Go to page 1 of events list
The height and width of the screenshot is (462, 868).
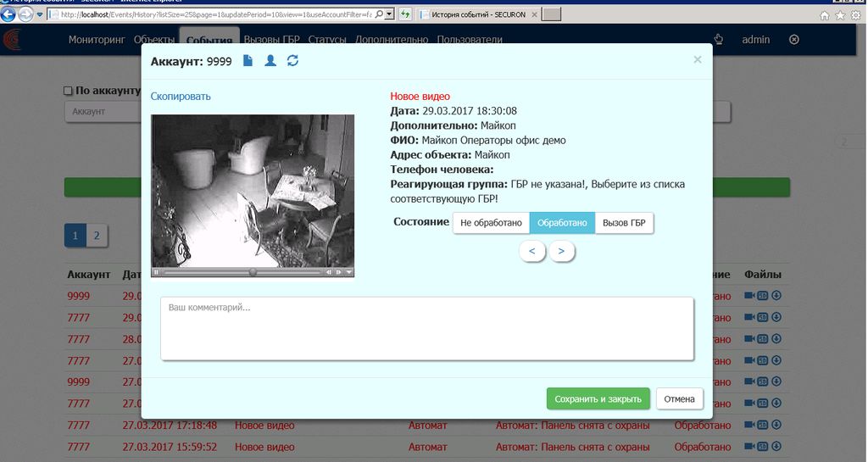coord(75,235)
